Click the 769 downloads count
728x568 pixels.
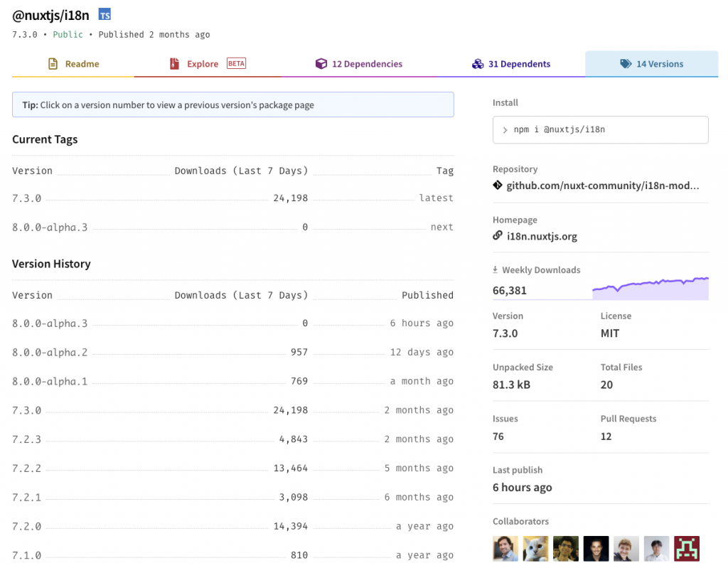299,381
